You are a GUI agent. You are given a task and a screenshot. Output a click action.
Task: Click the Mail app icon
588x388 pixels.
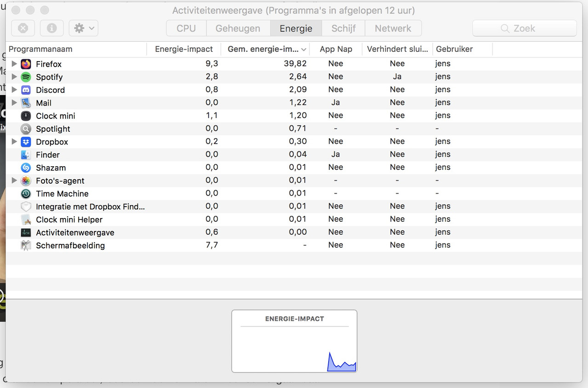[x=26, y=102]
